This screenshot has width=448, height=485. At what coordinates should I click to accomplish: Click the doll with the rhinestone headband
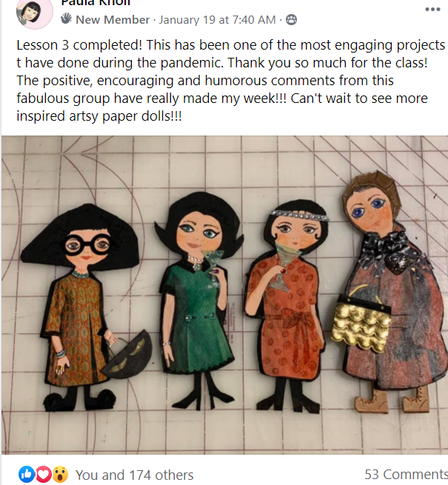coord(286,307)
